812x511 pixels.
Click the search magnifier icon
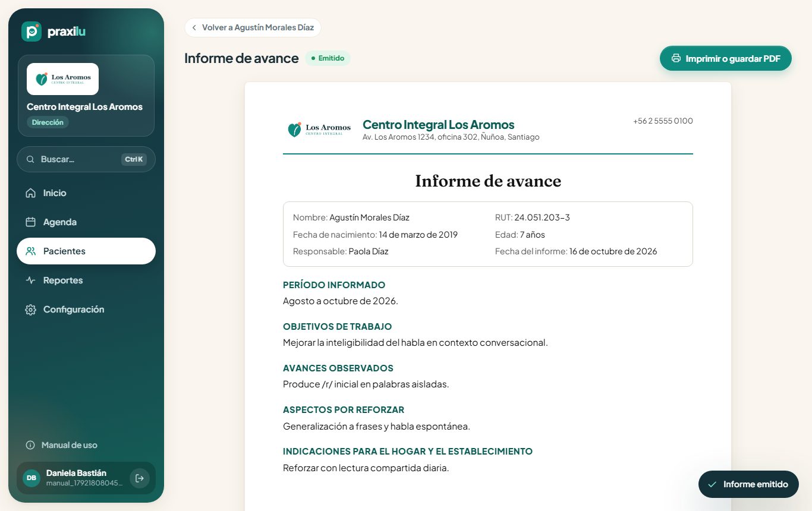pyautogui.click(x=31, y=159)
